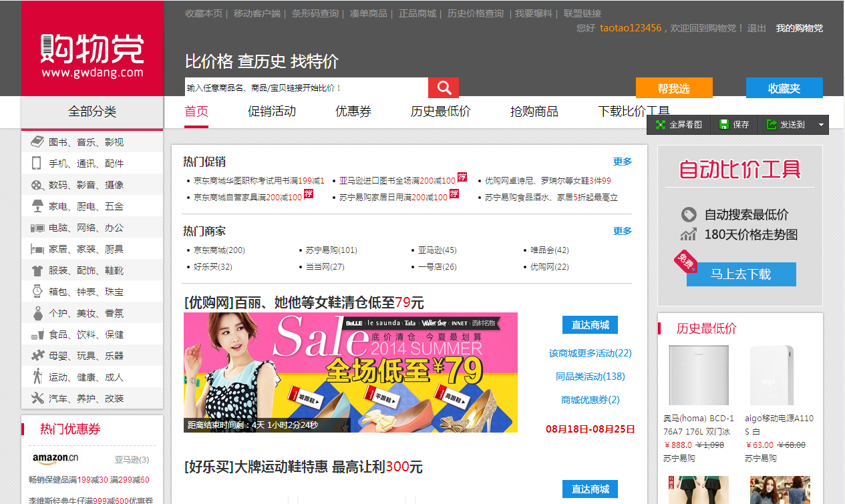This screenshot has height=504, width=845.
Task: Click the home furniture bed icon
Action: pos(37,249)
